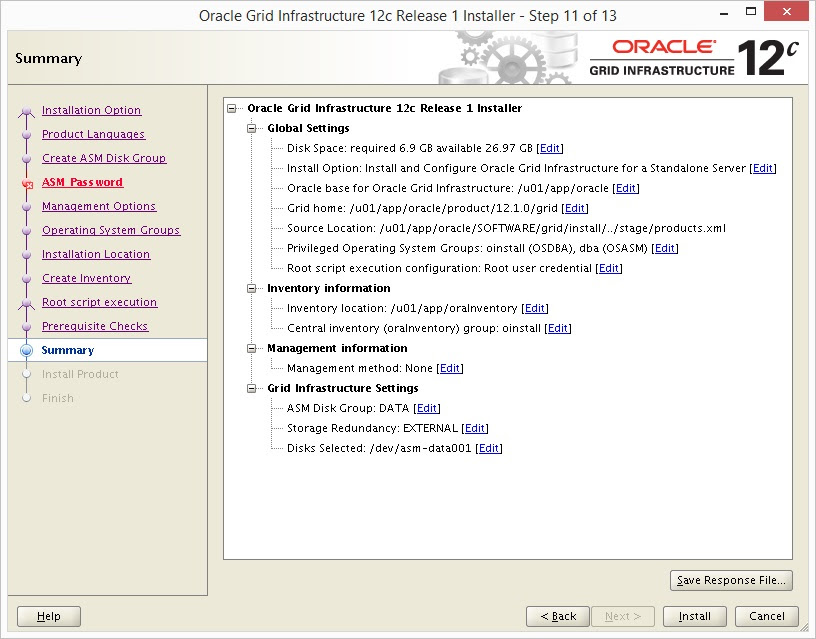This screenshot has width=816, height=639.
Task: Select the 'Inventory information' heading text
Action: pos(328,288)
